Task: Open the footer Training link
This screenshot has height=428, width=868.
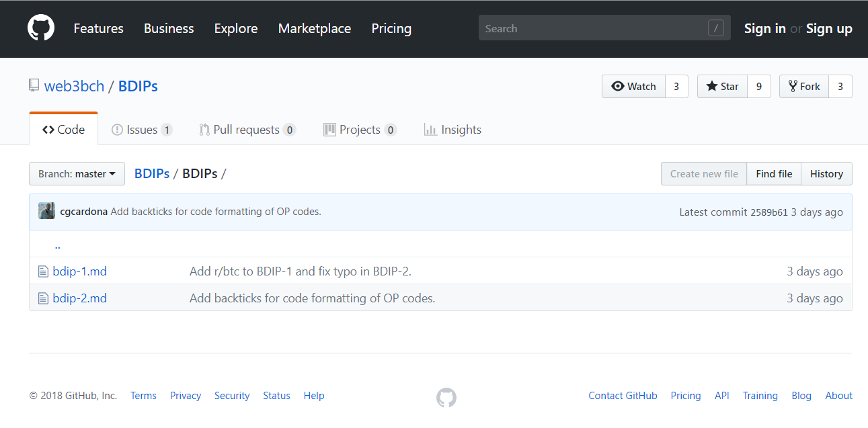Action: click(x=760, y=396)
